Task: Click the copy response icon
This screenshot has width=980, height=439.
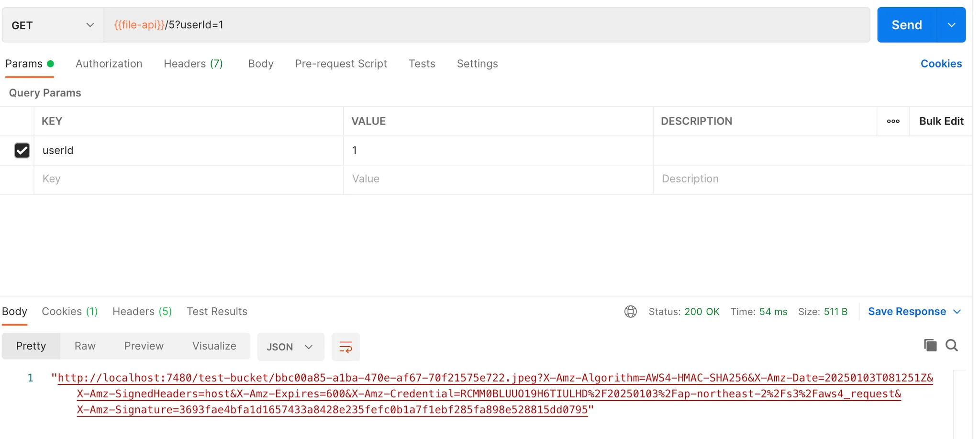Action: (x=930, y=345)
